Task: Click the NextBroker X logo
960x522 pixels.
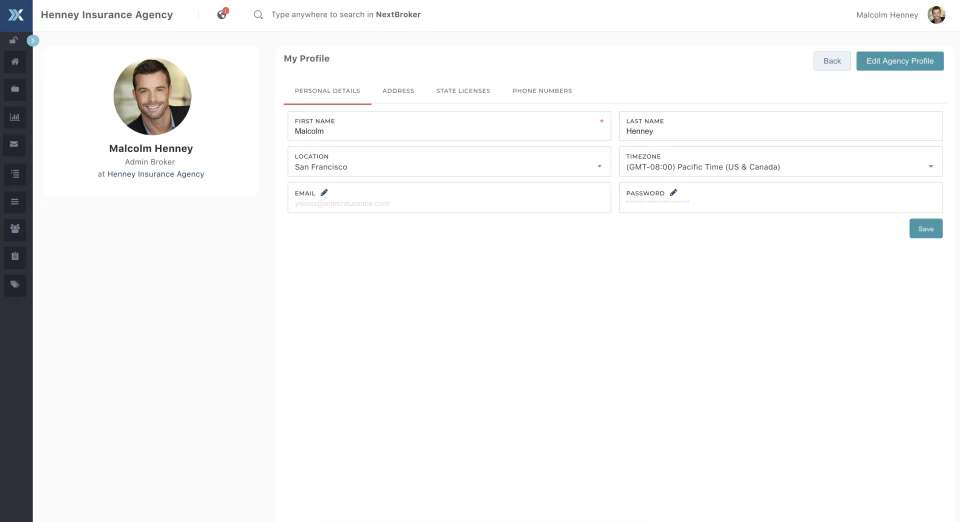Action: 16,15
